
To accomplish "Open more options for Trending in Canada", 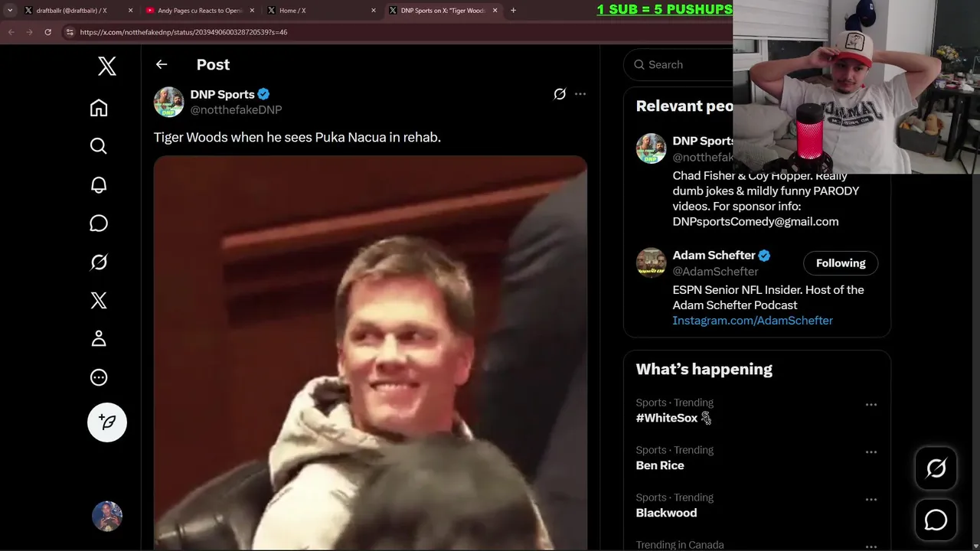I will coord(871,546).
